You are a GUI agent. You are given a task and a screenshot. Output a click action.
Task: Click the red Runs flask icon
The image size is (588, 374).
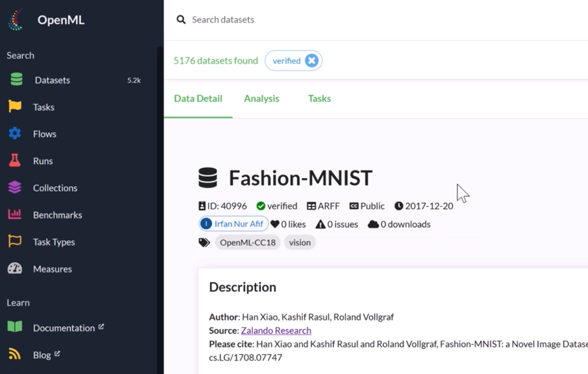[15, 161]
